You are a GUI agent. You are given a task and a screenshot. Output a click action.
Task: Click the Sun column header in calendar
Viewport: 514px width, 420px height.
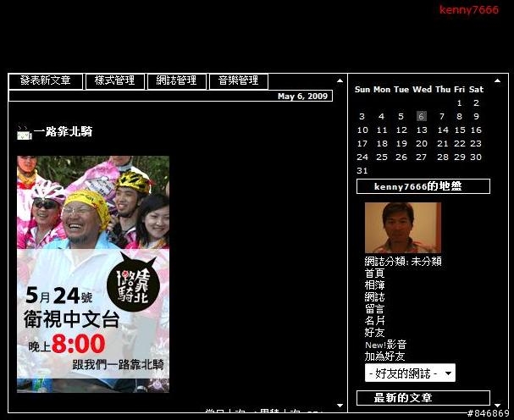click(x=362, y=89)
